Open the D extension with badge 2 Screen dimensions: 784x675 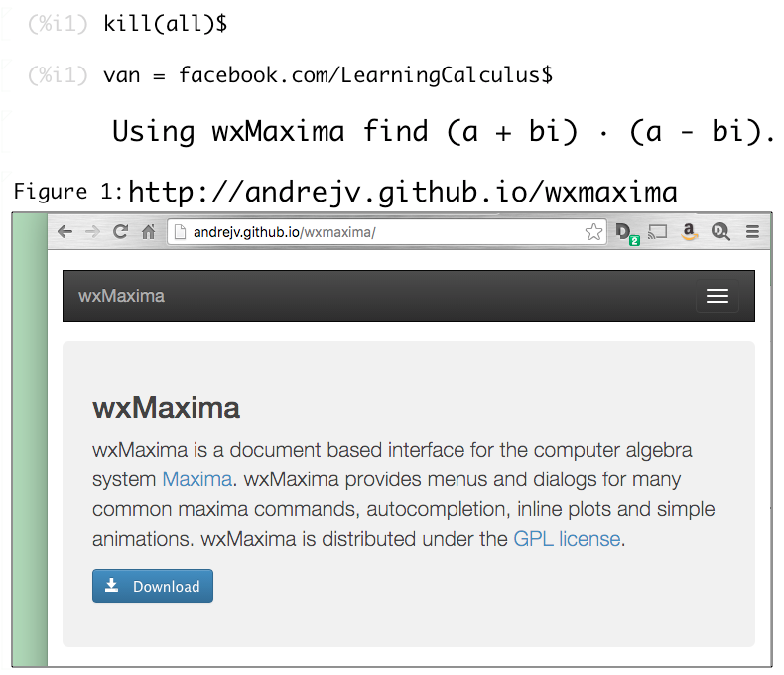626,233
